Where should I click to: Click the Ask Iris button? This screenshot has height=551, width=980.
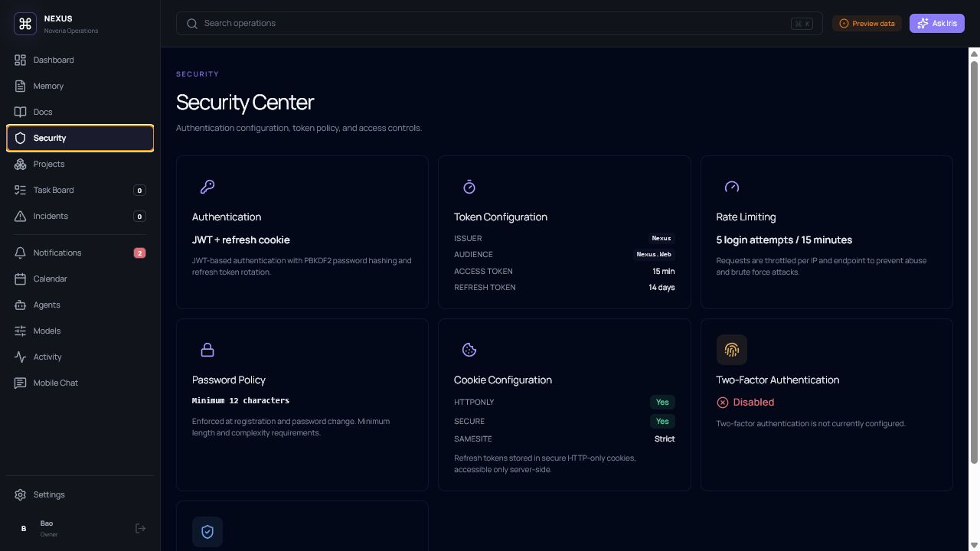(x=937, y=24)
